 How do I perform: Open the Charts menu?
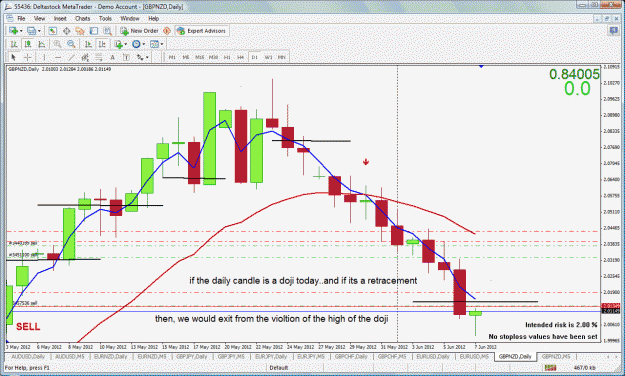tap(83, 18)
